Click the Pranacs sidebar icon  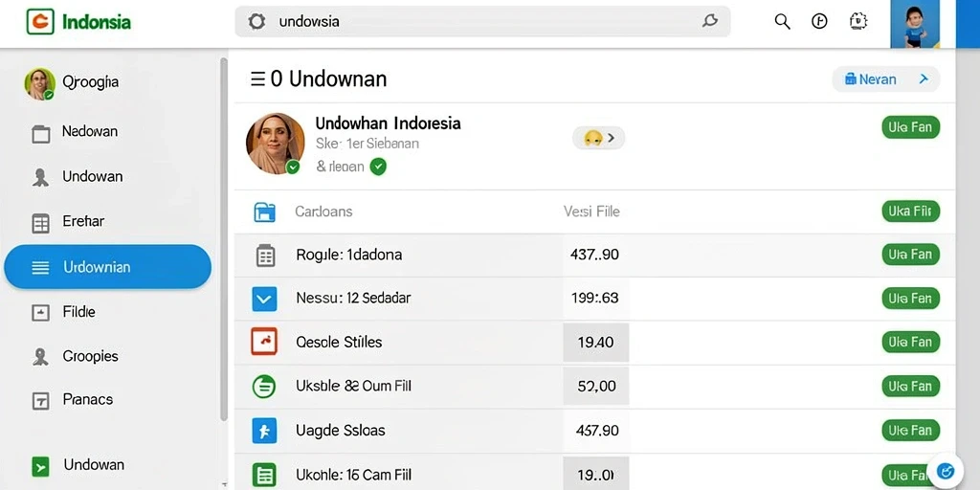(x=40, y=401)
